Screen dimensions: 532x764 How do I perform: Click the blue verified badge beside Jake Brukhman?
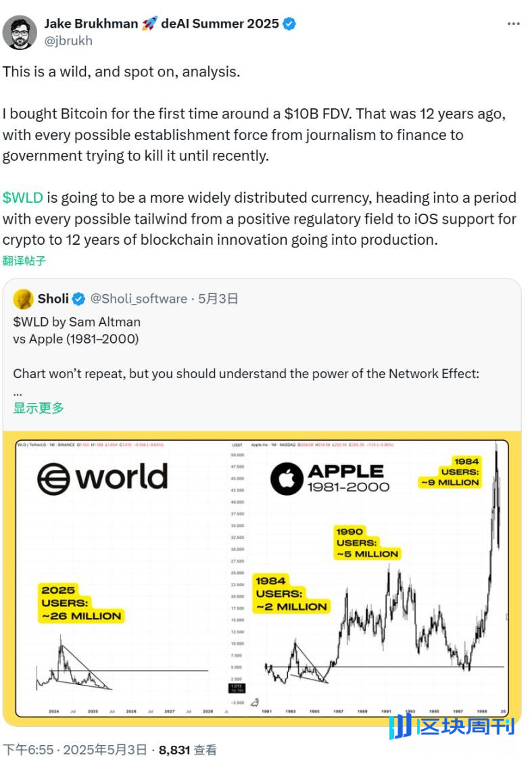[x=289, y=24]
